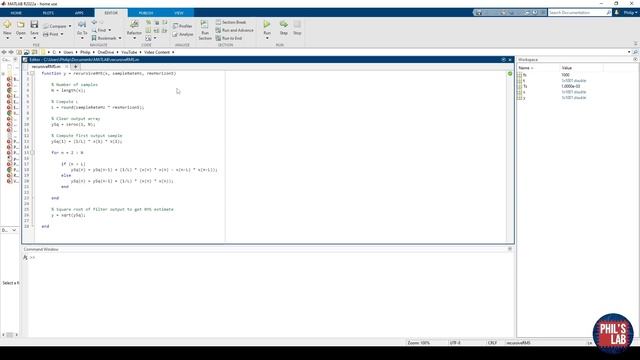Viewport: 640px width, 360px height.
Task: Open the address bar path history dropdown
Action: (x=629, y=52)
